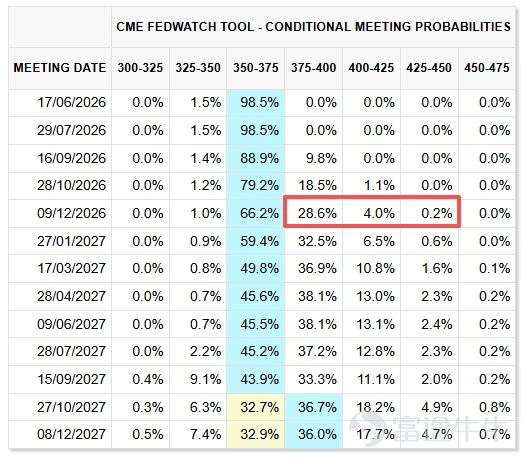
Task: Select the 88.9% cell for 16/09/2026
Action: [x=256, y=158]
